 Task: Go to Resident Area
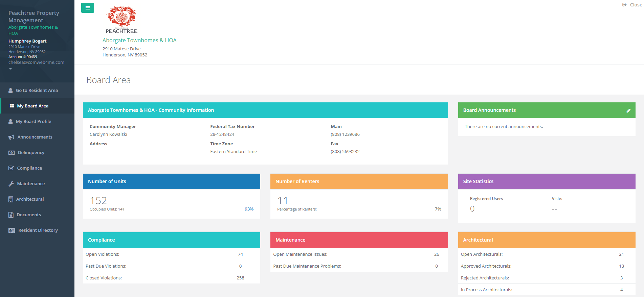click(x=37, y=91)
